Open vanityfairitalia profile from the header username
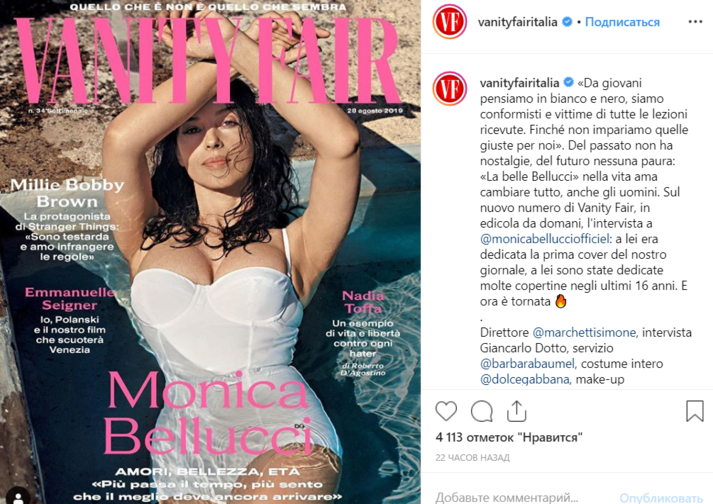 pos(517,22)
